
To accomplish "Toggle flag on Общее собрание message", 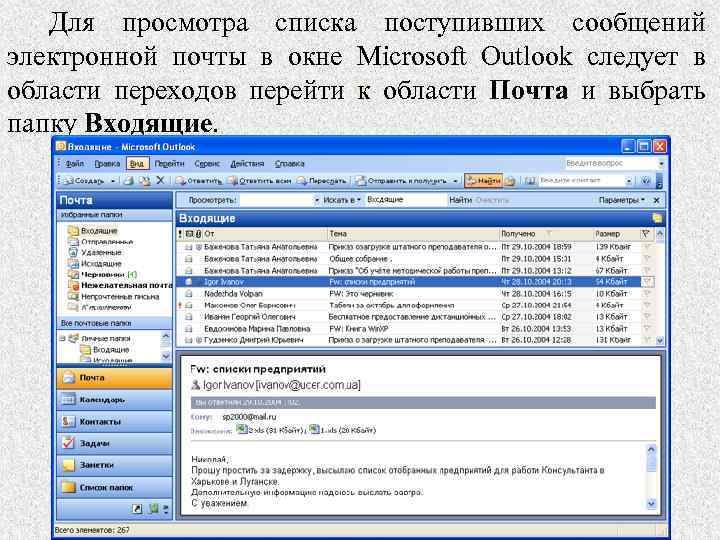I will [x=647, y=259].
